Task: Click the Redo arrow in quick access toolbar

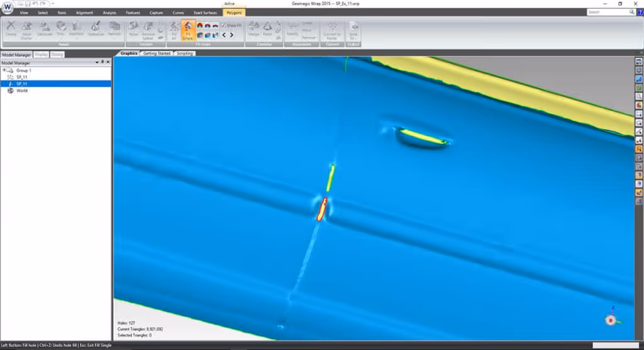Action: pos(43,4)
